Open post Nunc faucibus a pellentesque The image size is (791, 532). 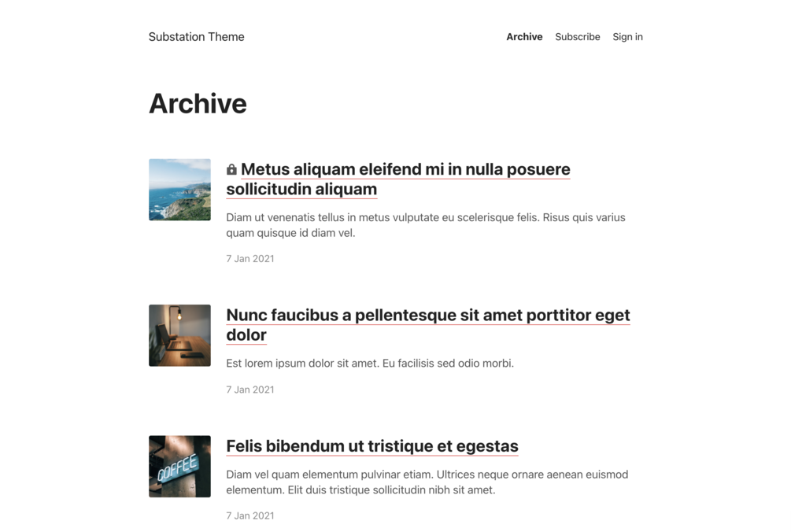(428, 325)
